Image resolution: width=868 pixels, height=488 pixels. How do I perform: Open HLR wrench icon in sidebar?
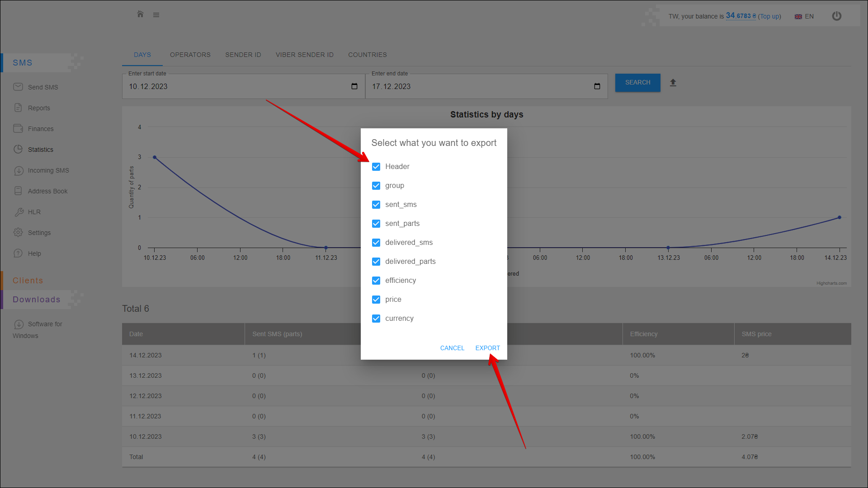19,212
